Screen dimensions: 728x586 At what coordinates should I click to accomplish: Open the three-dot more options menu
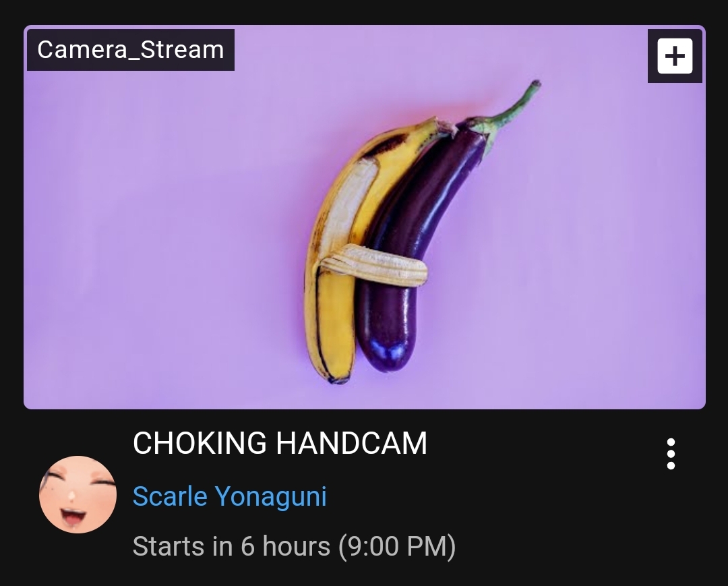[671, 454]
